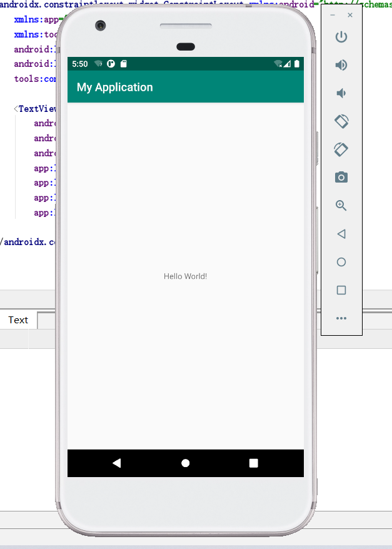Viewport: 392px width, 549px height.
Task: Raise volume with the volume up icon
Action: pyautogui.click(x=341, y=65)
